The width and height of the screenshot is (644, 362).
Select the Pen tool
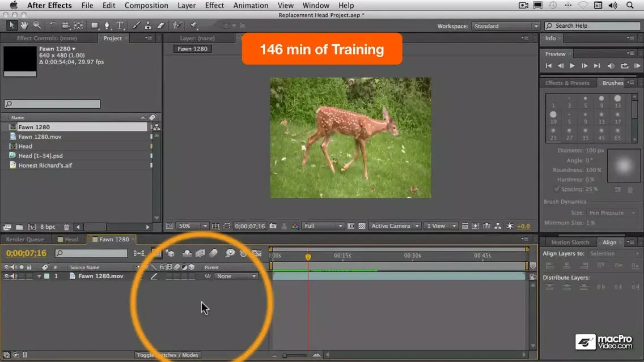click(107, 25)
